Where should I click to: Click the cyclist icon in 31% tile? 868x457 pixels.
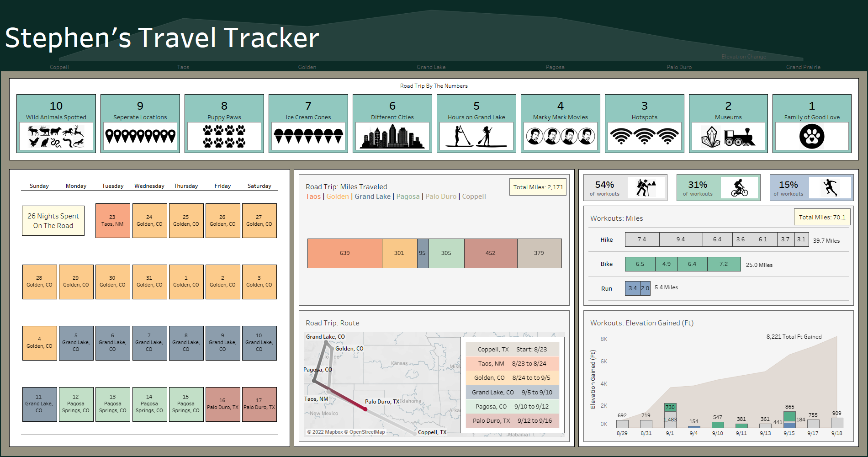739,187
